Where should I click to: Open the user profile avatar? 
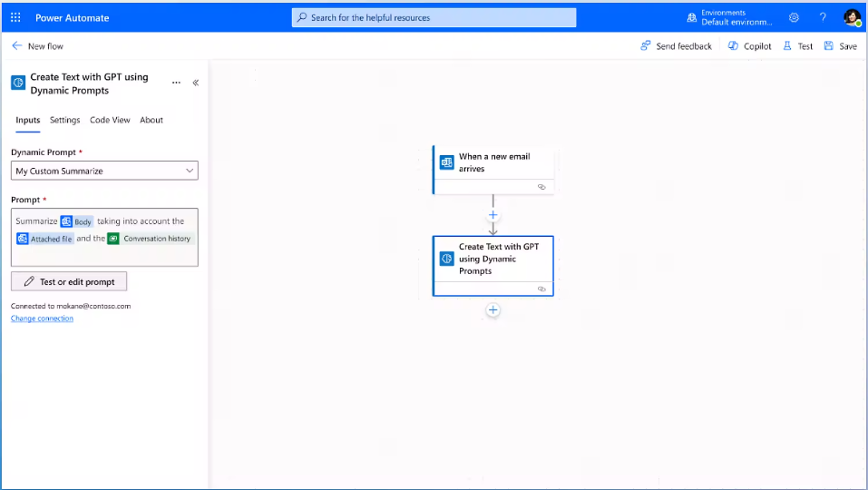tap(852, 17)
